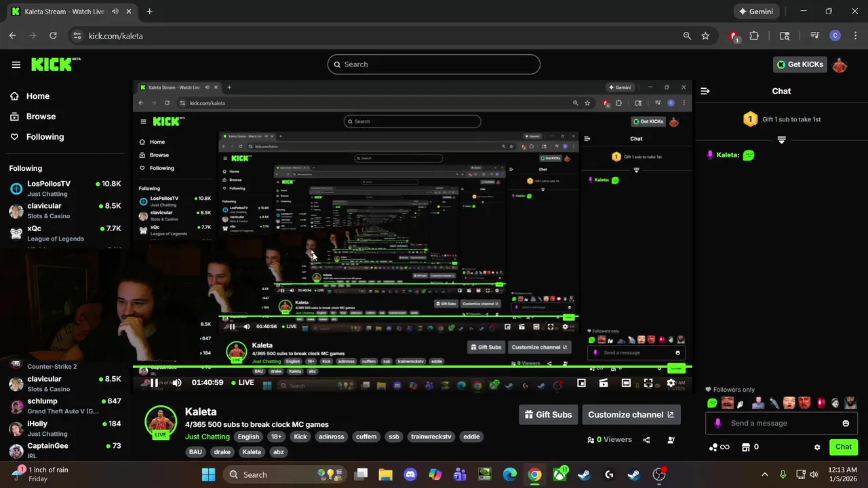The image size is (868, 488).
Task: Select the microphone emote in quick emotes
Action: [x=774, y=403]
